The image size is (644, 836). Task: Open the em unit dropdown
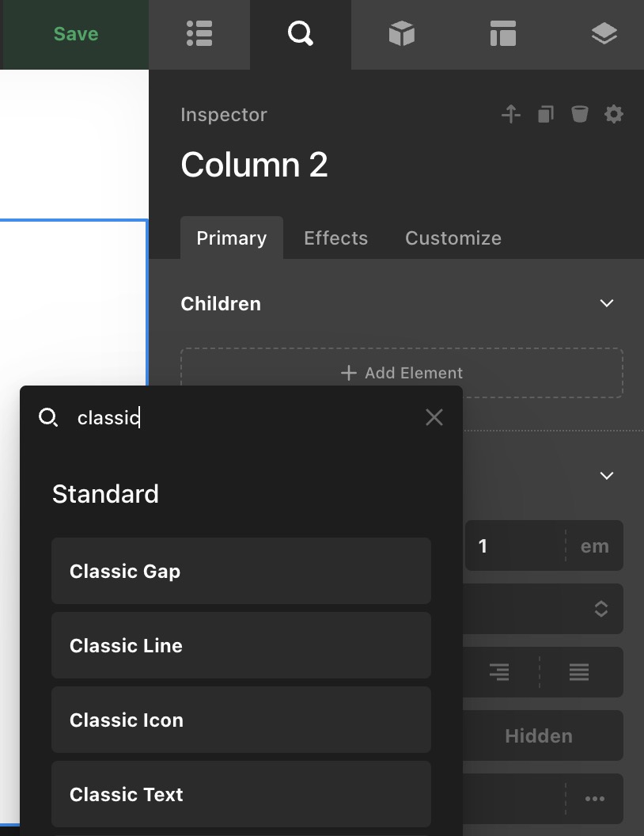[595, 546]
